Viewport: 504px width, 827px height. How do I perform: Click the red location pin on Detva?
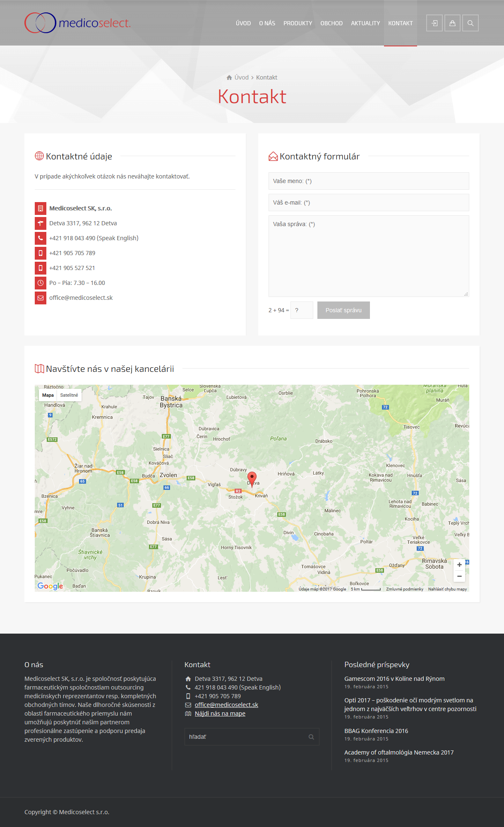252,480
